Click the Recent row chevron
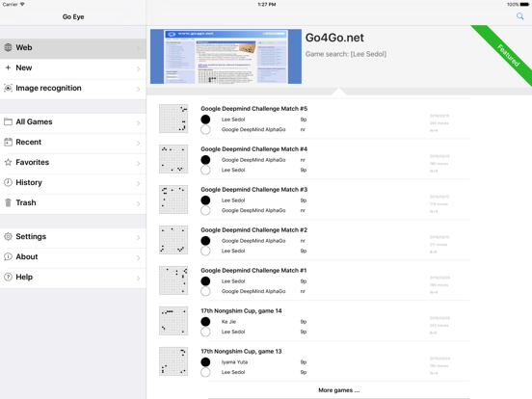This screenshot has width=532, height=399. tap(139, 144)
